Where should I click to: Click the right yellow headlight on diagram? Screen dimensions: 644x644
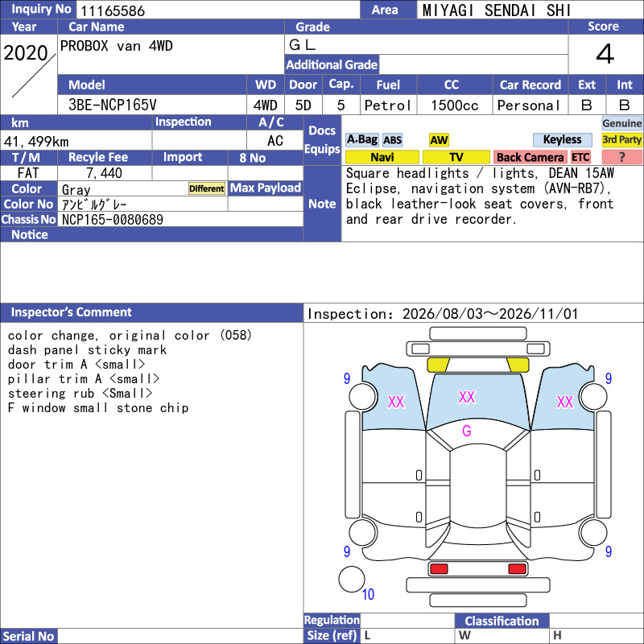518,365
